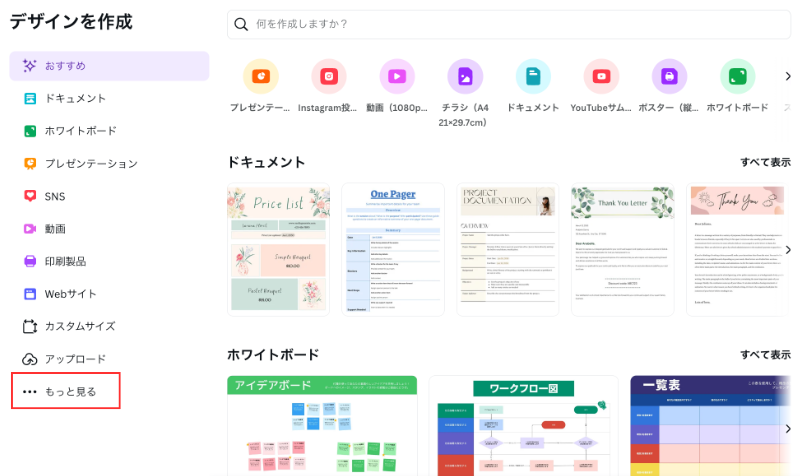Click the orange presentation icon circle
The image size is (800, 476).
pos(260,76)
